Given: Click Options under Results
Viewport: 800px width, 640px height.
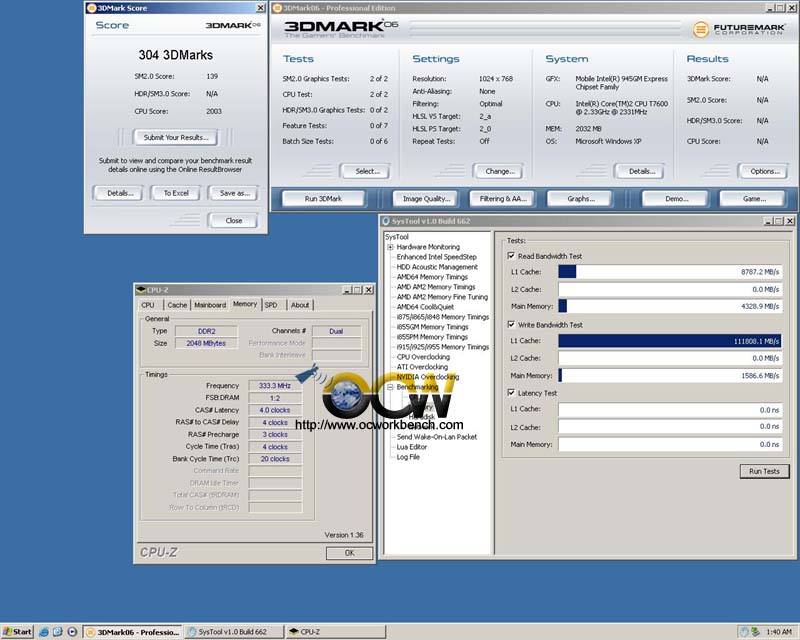Looking at the screenshot, I should [x=763, y=171].
